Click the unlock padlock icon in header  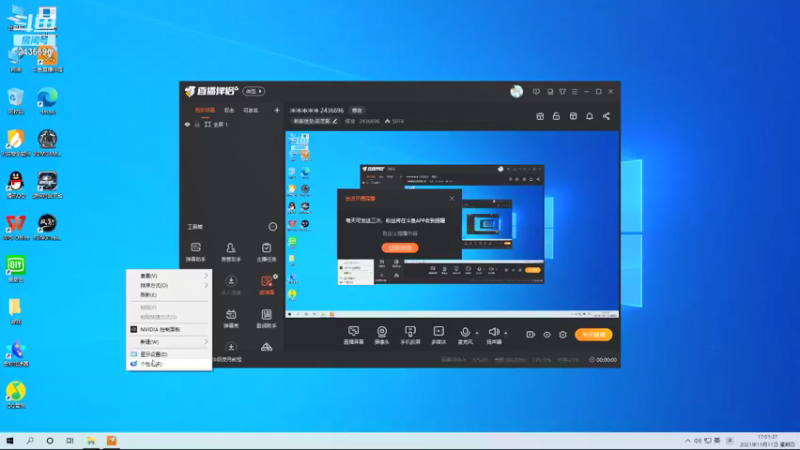click(556, 116)
